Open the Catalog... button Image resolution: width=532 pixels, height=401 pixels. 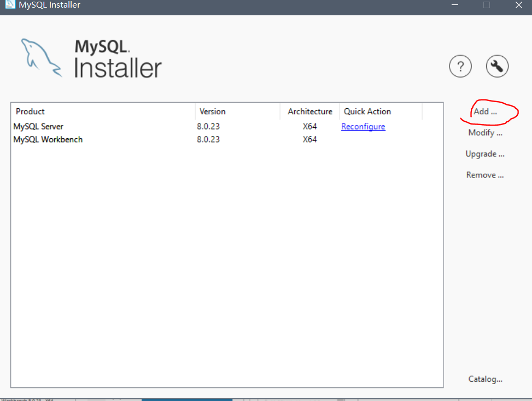pos(485,379)
